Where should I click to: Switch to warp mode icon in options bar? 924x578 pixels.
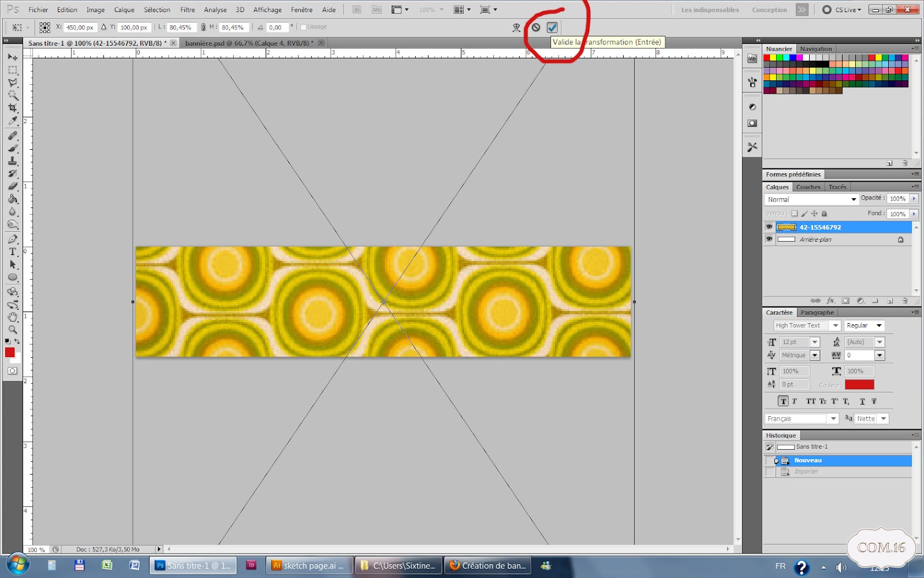(x=516, y=27)
